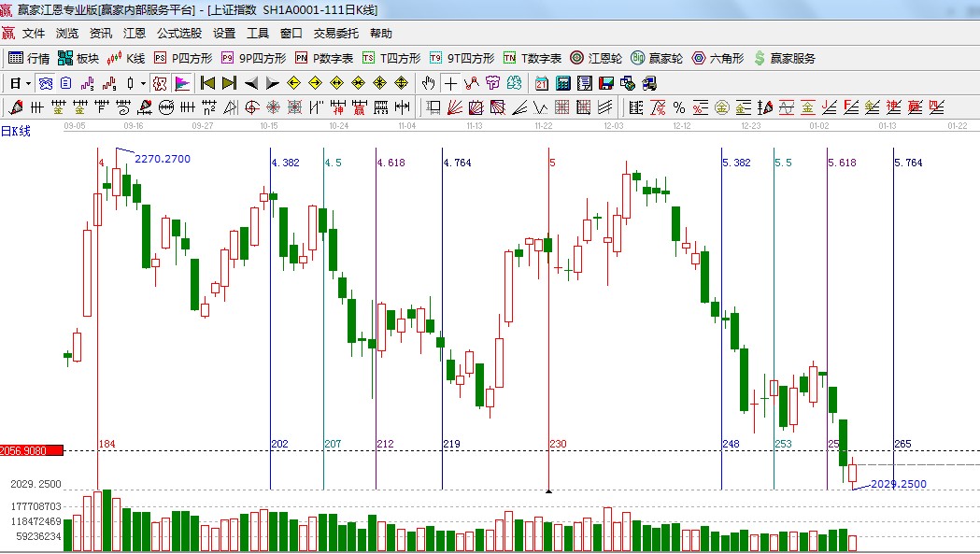The image size is (980, 554).
Task: Open the 六角形 hexagon tool
Action: tap(718, 58)
